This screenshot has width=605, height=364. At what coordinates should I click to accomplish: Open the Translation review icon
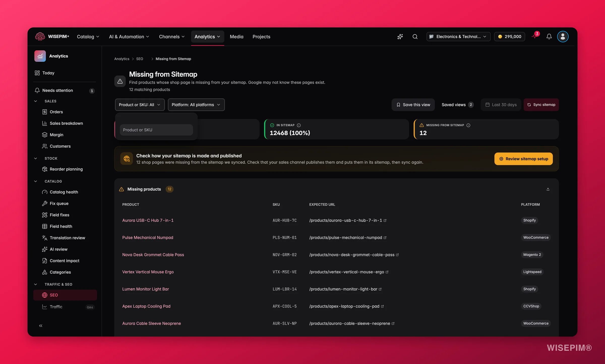45,238
